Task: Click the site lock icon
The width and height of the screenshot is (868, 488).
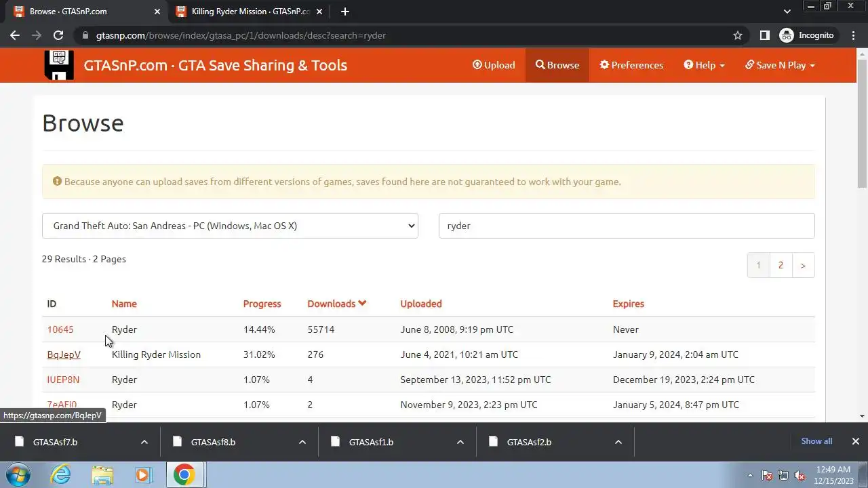Action: click(x=85, y=35)
